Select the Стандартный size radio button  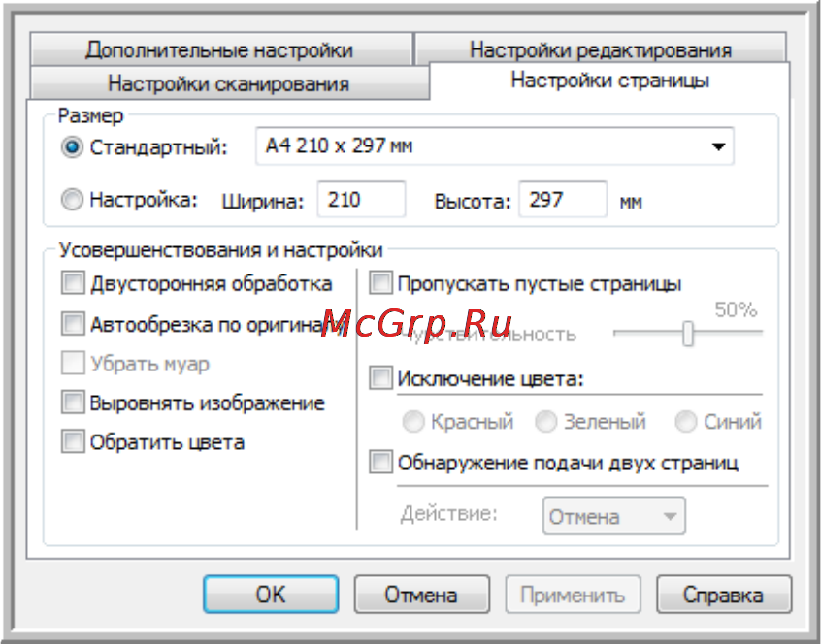point(72,147)
